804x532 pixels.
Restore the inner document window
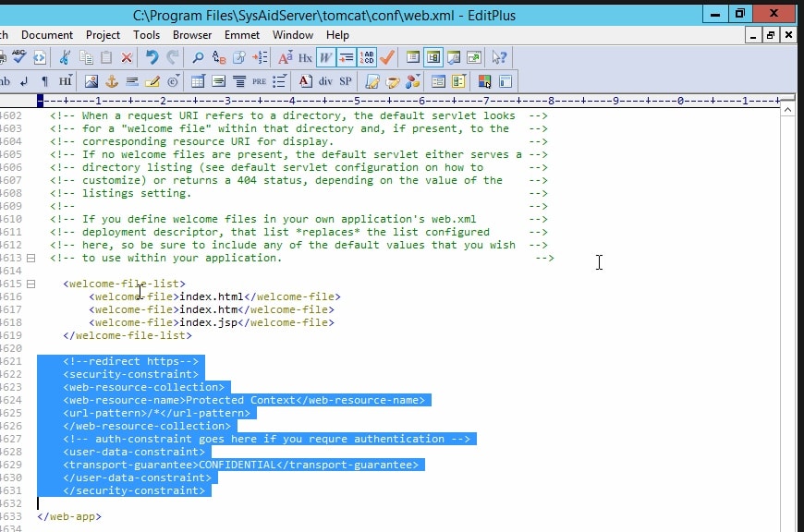[770, 35]
